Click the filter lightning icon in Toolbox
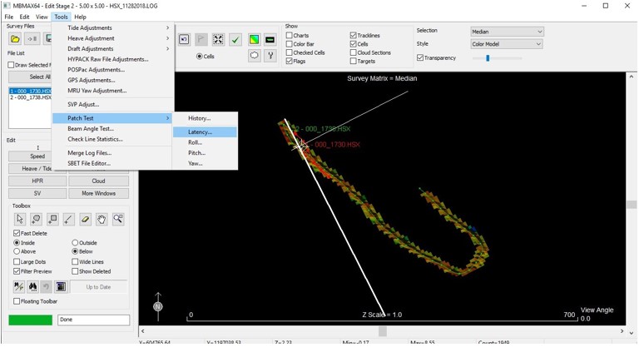 click(18, 286)
